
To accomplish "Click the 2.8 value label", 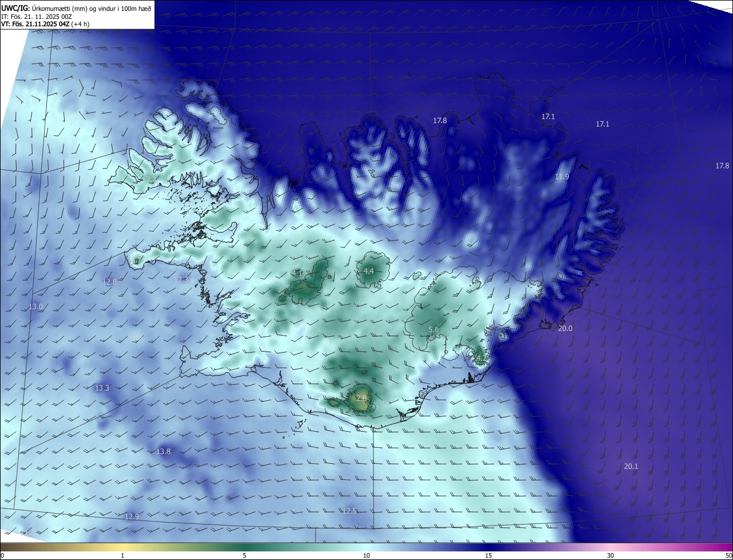I will click(361, 398).
